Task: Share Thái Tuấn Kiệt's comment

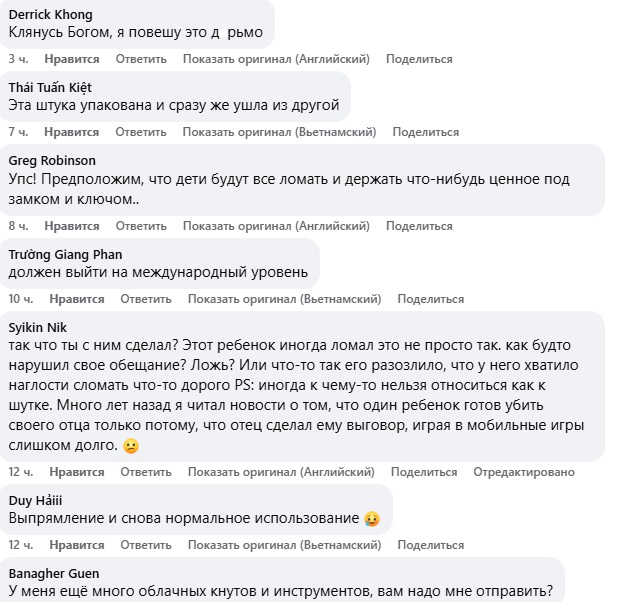Action: coord(425,132)
